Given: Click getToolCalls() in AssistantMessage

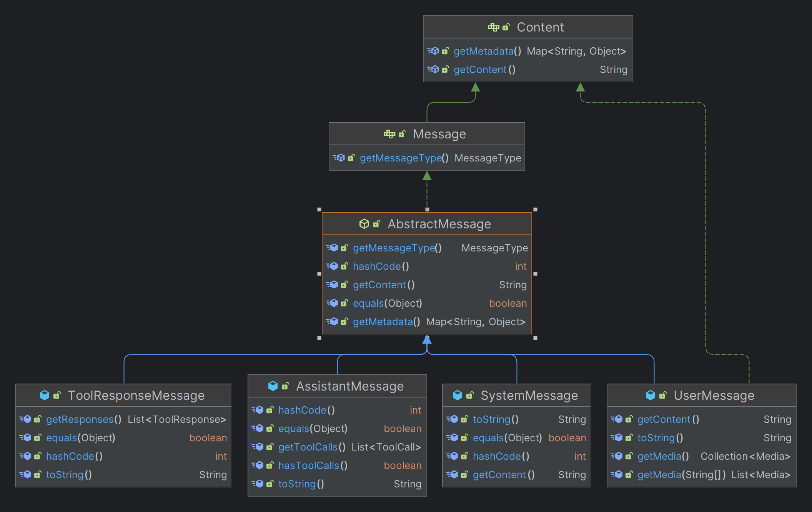Looking at the screenshot, I should [312, 447].
